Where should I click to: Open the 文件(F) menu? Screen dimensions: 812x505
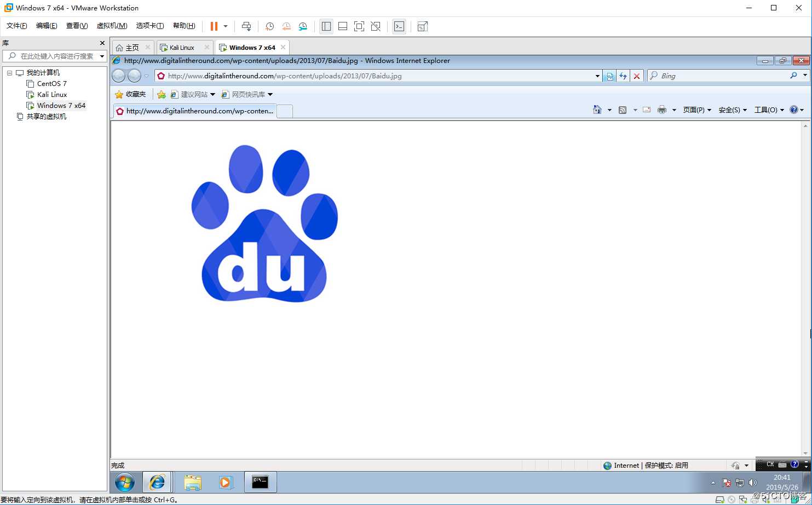click(x=17, y=26)
